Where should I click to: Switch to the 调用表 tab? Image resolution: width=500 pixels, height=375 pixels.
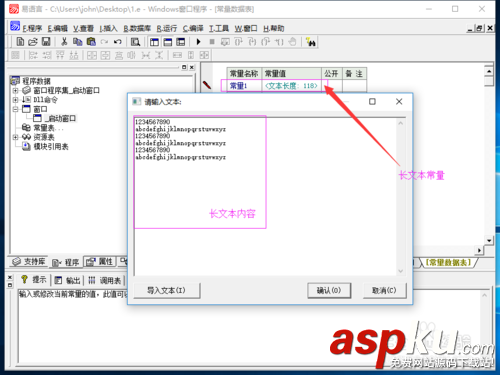tap(105, 280)
